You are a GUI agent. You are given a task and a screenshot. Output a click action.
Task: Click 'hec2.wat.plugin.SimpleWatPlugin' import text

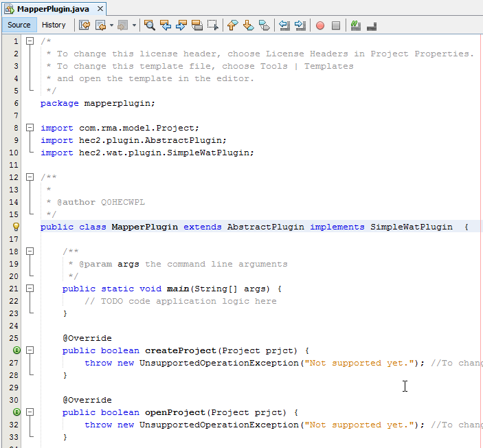pyautogui.click(x=164, y=153)
